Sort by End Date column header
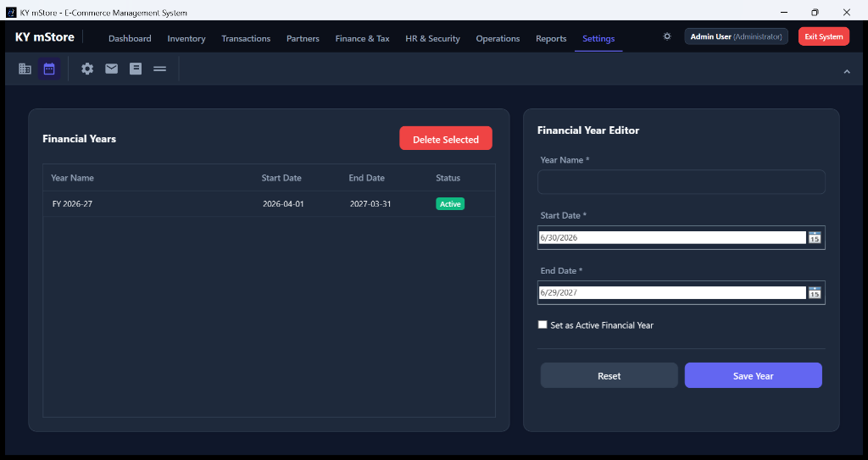868x460 pixels. [x=366, y=178]
